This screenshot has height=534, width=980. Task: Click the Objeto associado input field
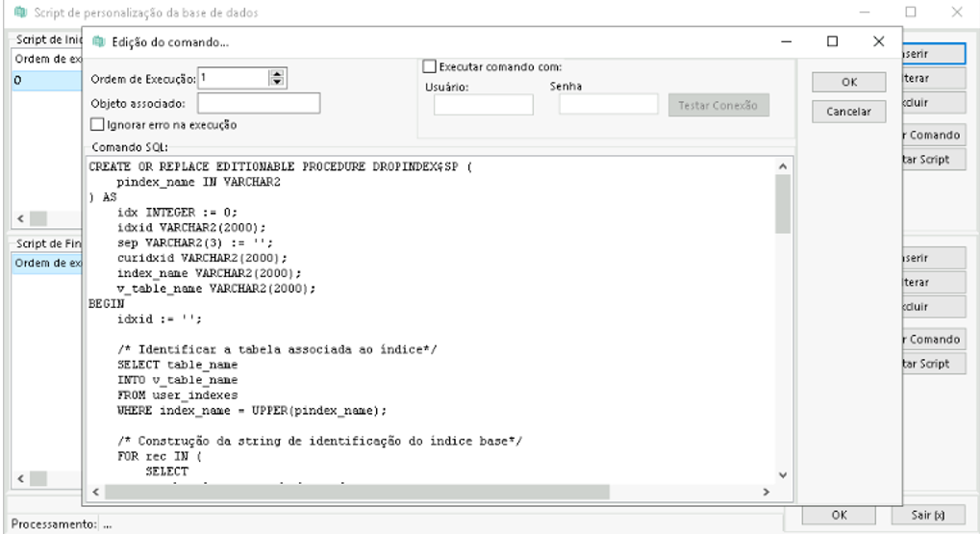pos(259,103)
